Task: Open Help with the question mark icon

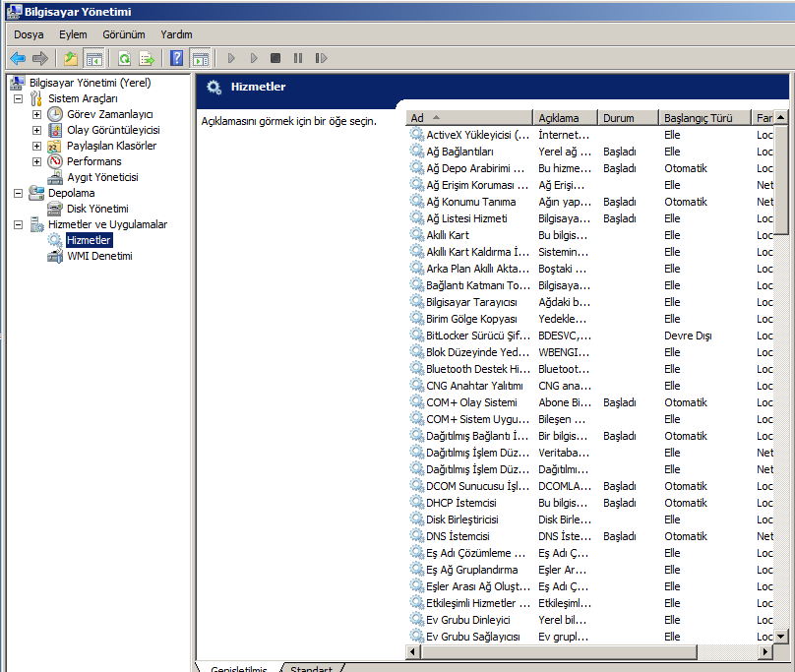Action: [x=176, y=58]
